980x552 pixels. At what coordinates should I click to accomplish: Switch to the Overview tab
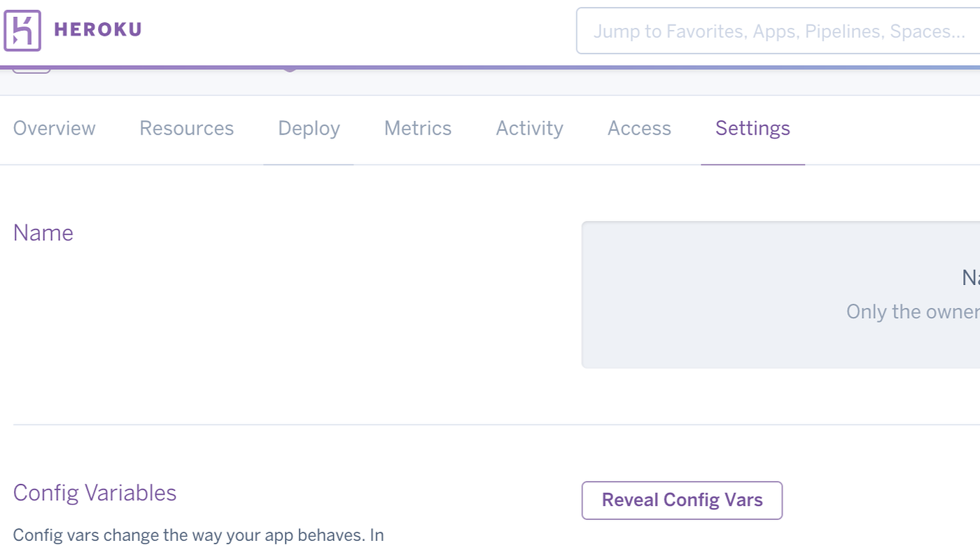tap(54, 128)
